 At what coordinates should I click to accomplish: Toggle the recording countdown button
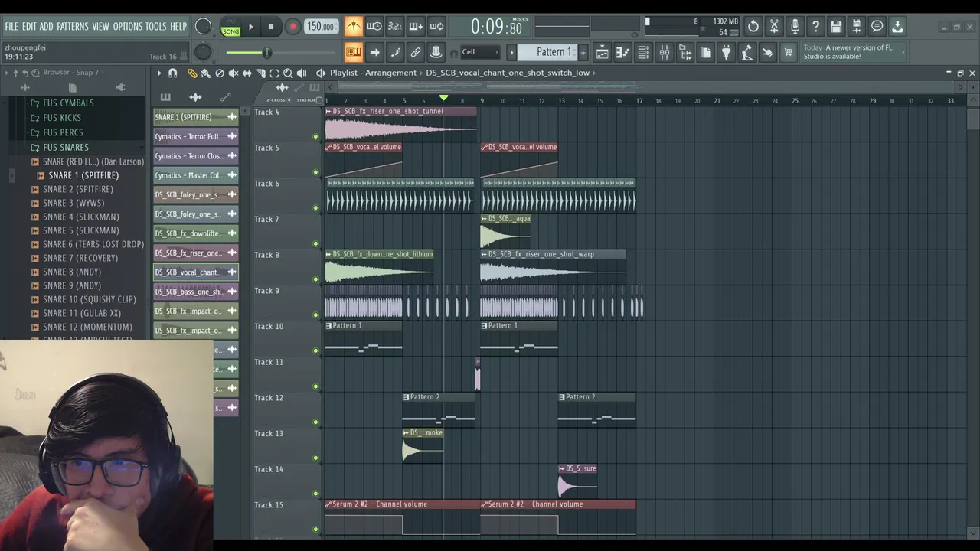[394, 27]
